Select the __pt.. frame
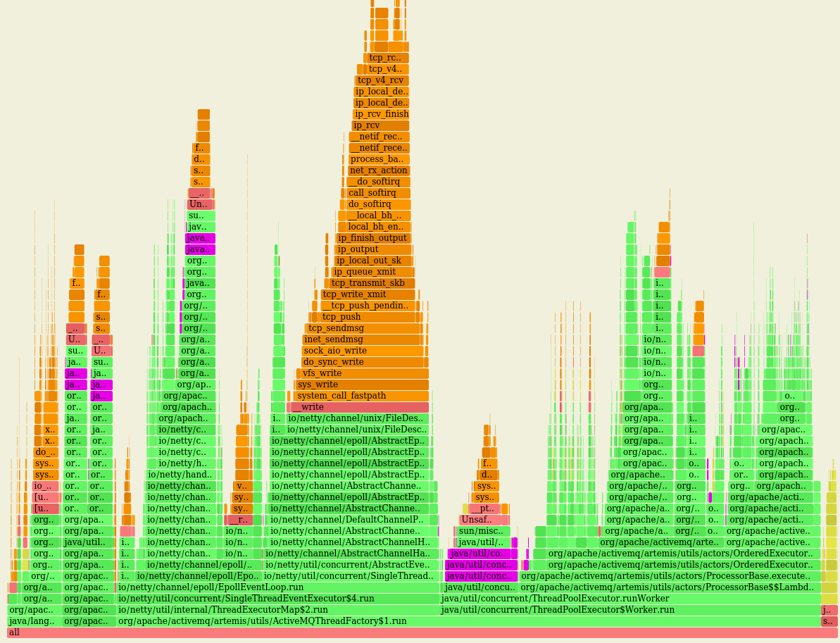The image size is (840, 643). 484,508
